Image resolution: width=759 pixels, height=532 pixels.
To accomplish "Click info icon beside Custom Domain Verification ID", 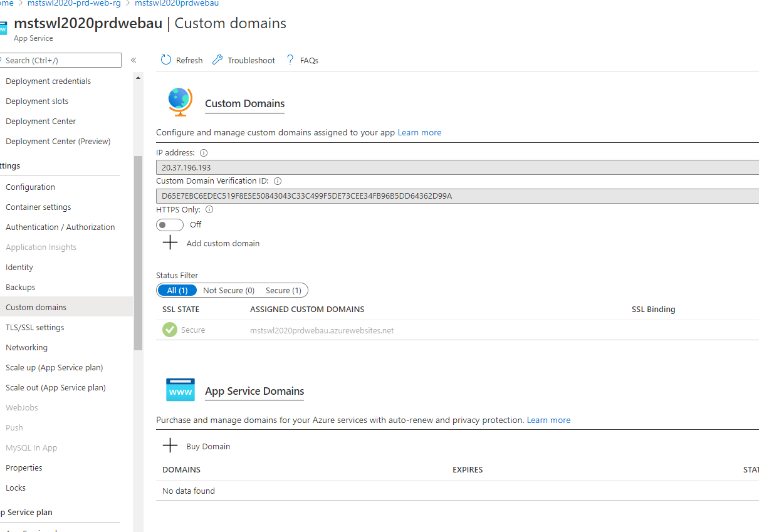I will [278, 181].
